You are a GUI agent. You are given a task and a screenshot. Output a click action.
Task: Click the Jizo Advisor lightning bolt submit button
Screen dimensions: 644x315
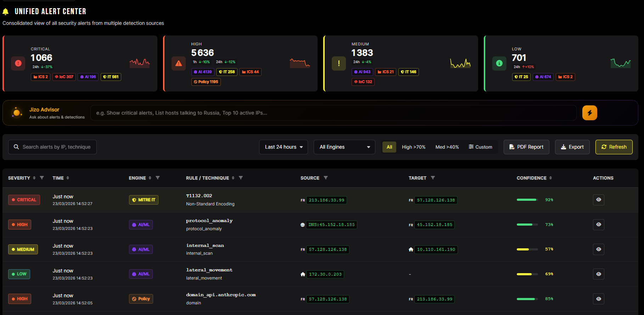(x=589, y=113)
